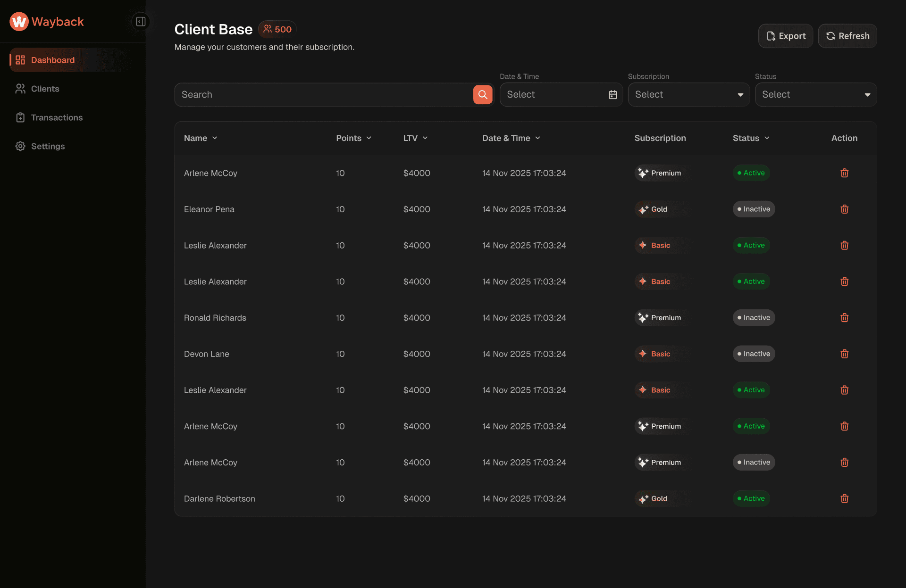Expand the Subscription filter dropdown
Screen dimensions: 906x588
[688, 95]
